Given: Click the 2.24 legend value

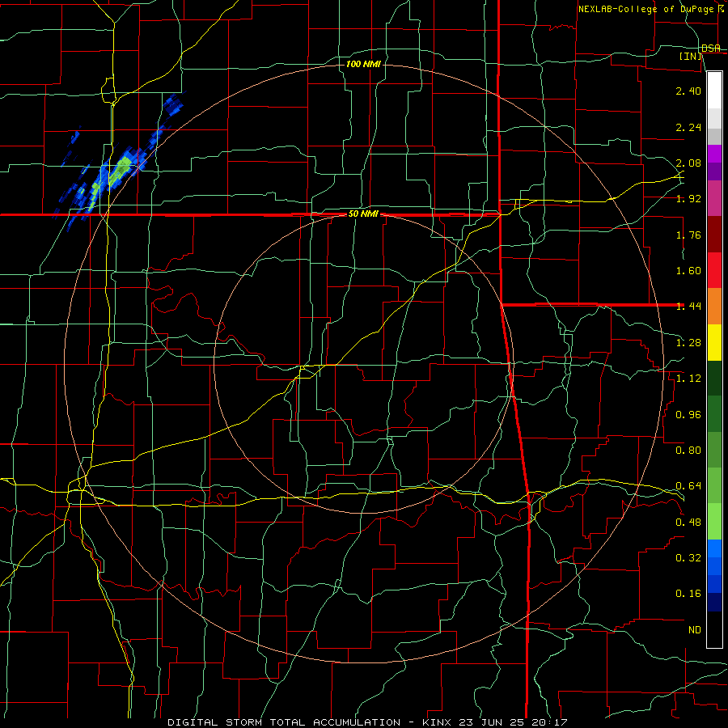Looking at the screenshot, I should 688,127.
